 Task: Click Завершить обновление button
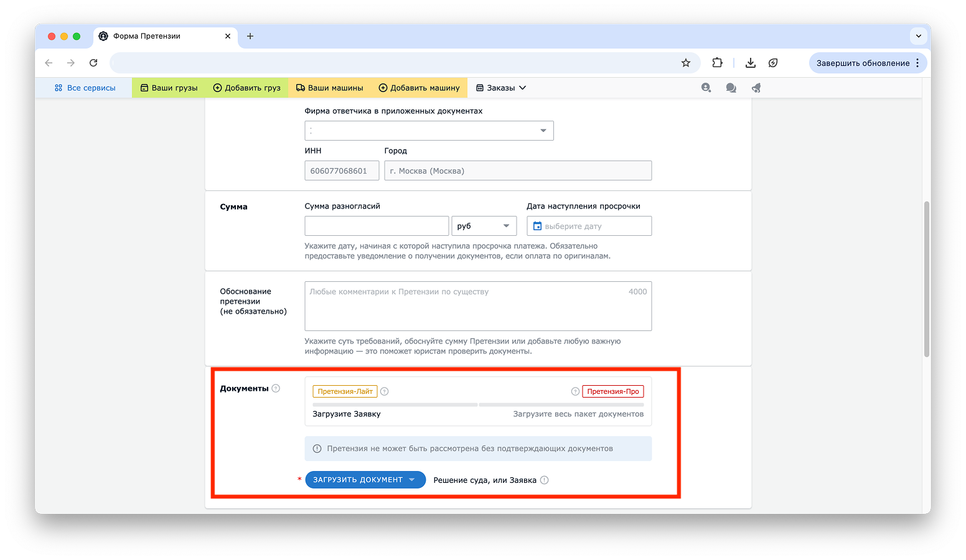863,63
